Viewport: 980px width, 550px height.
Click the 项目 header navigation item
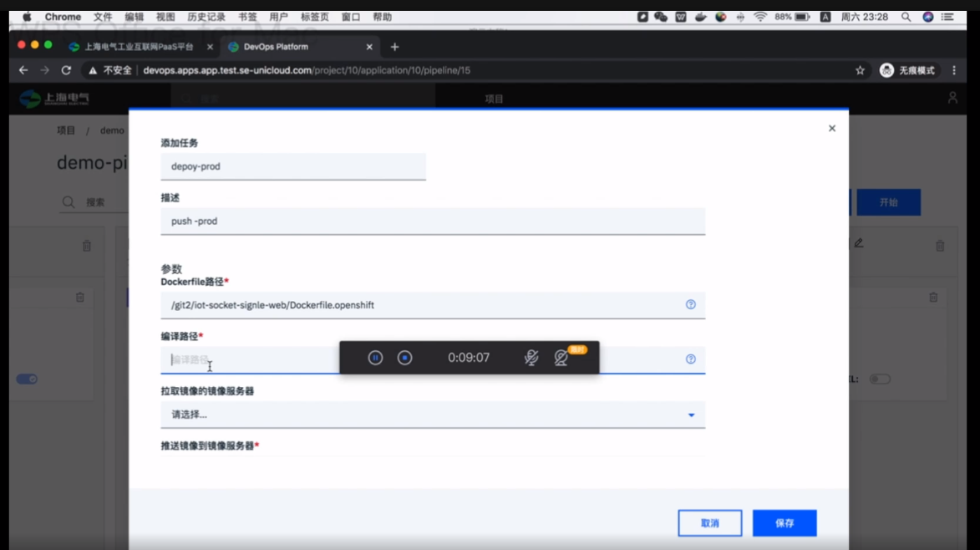click(494, 99)
